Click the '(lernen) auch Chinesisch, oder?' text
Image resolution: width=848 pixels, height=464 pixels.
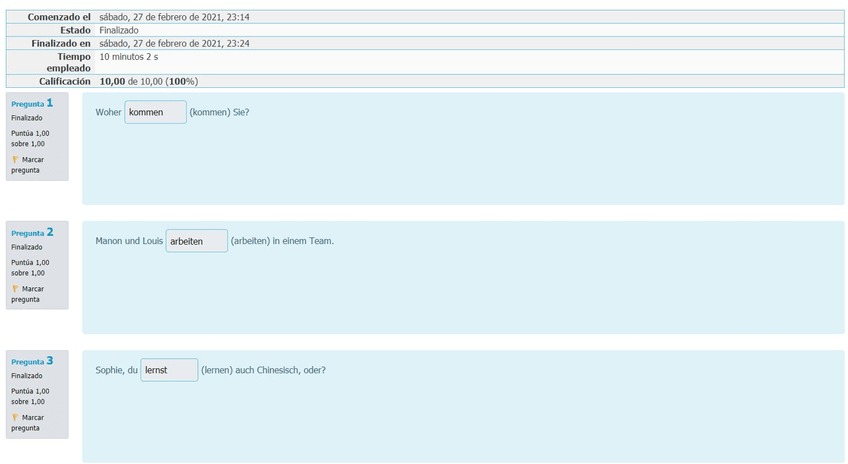pos(263,370)
